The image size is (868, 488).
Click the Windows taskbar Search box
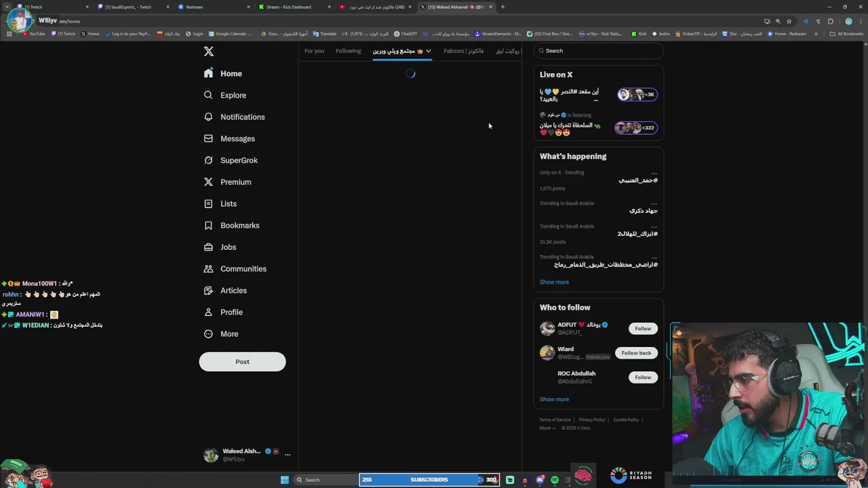(x=326, y=480)
